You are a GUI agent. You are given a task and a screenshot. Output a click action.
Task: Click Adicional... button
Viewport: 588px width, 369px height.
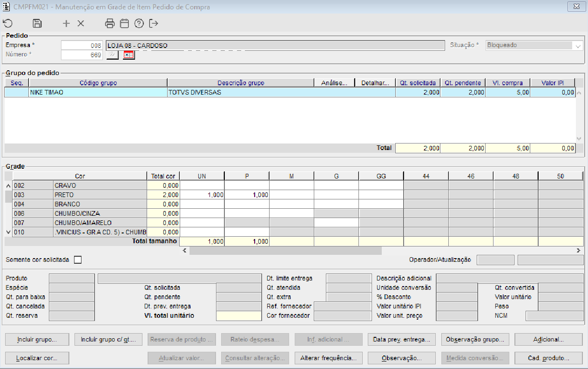pyautogui.click(x=549, y=340)
